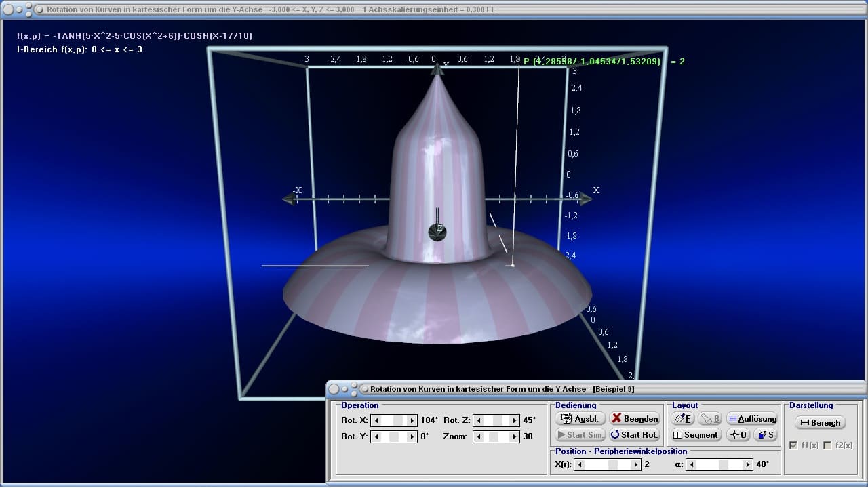Decrease Rot. X with left arrow
868x488 pixels.
376,420
